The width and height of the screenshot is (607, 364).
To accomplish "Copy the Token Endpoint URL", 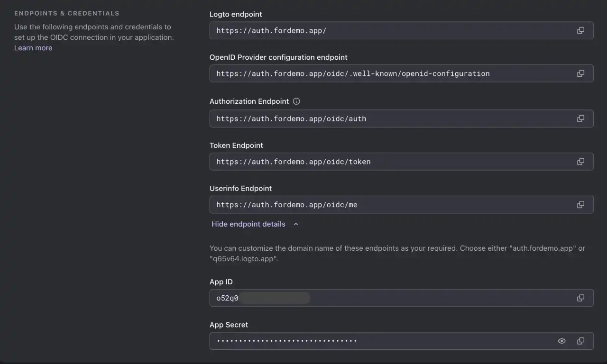I will 580,161.
